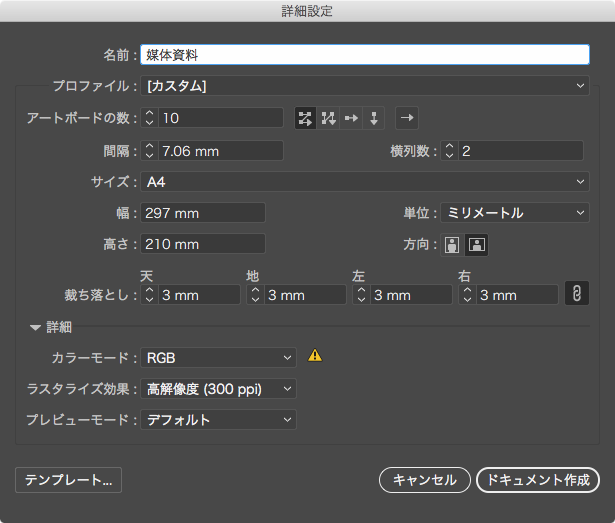Open the 単位 ミリメートル dropdown

pos(515,213)
